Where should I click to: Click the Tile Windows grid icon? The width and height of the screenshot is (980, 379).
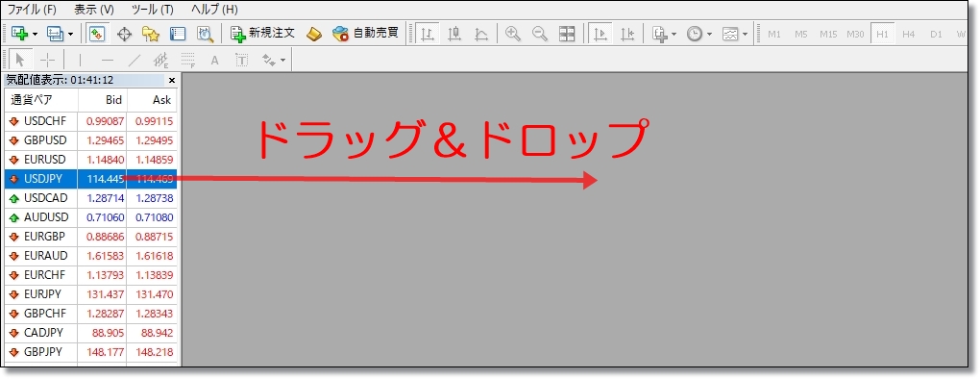(567, 34)
